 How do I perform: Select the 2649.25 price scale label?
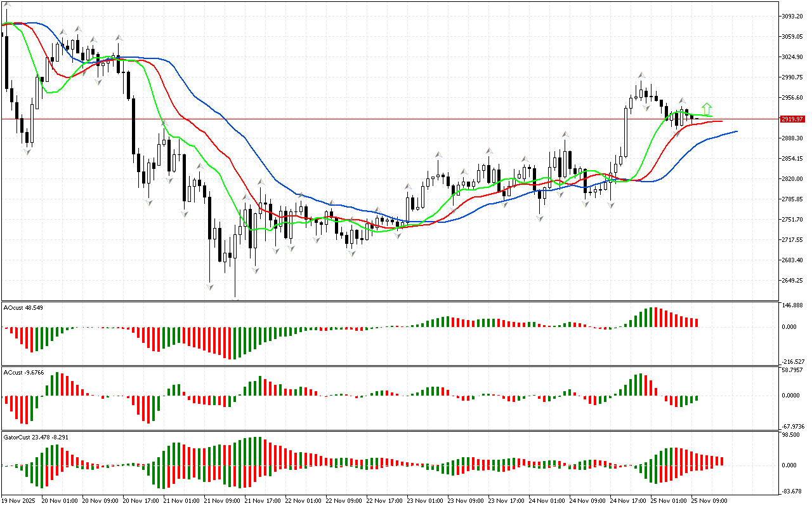[792, 281]
